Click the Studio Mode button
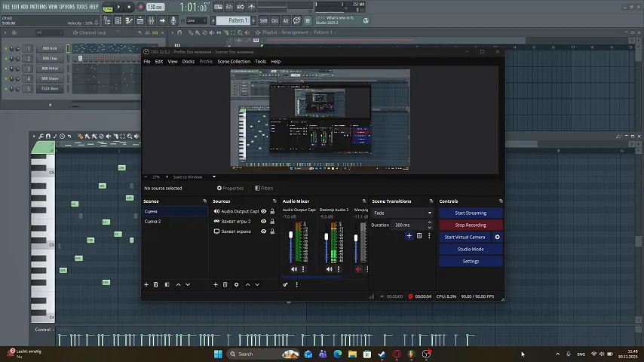The image size is (644, 362). tap(471, 249)
